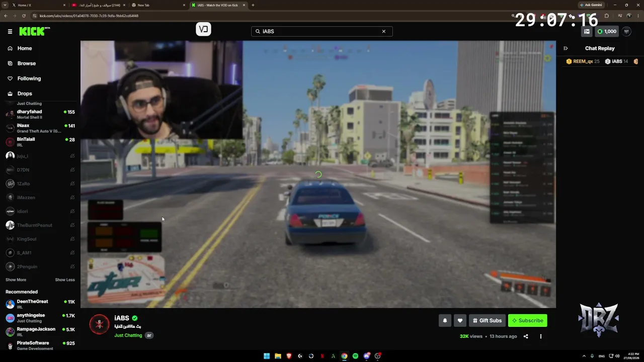The width and height of the screenshot is (644, 362).
Task: Select offline channel 2Penguin
Action: click(39, 266)
